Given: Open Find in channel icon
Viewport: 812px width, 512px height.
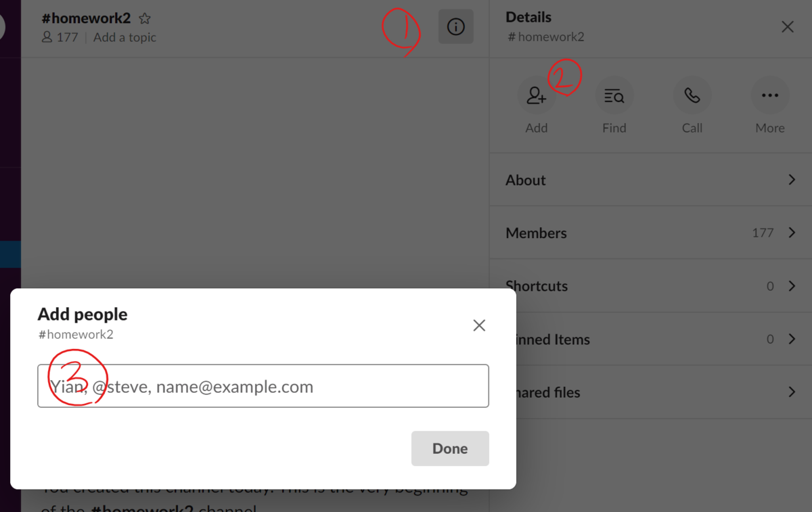Looking at the screenshot, I should click(x=614, y=96).
